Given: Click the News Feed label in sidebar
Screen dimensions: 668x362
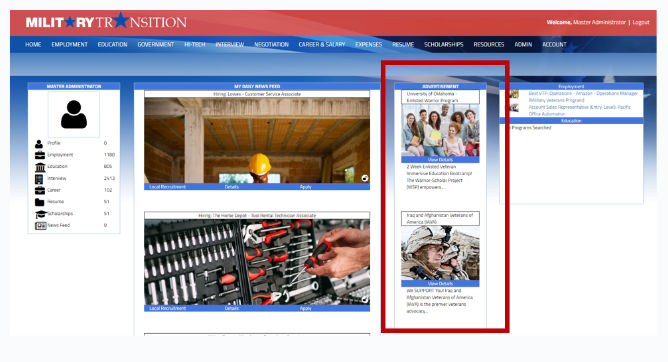Looking at the screenshot, I should pos(58,225).
